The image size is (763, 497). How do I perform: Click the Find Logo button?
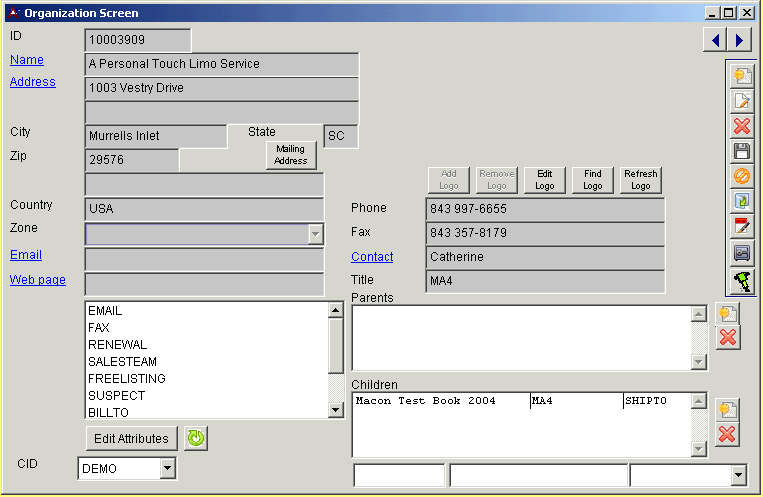(x=593, y=180)
